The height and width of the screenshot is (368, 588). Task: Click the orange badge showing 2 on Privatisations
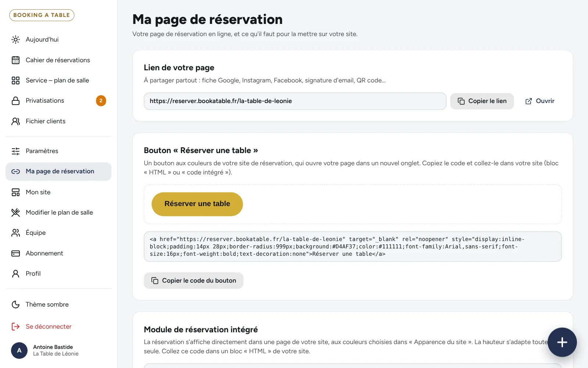click(101, 101)
